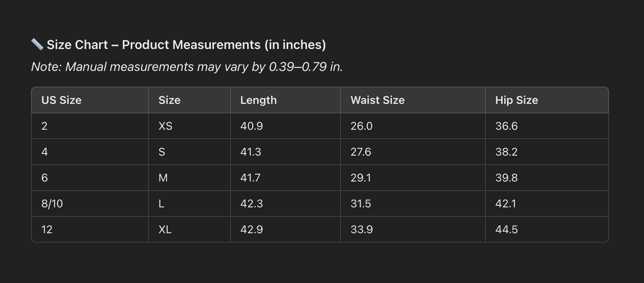
Task: Click hip value 36.6 cell
Action: [x=506, y=126]
